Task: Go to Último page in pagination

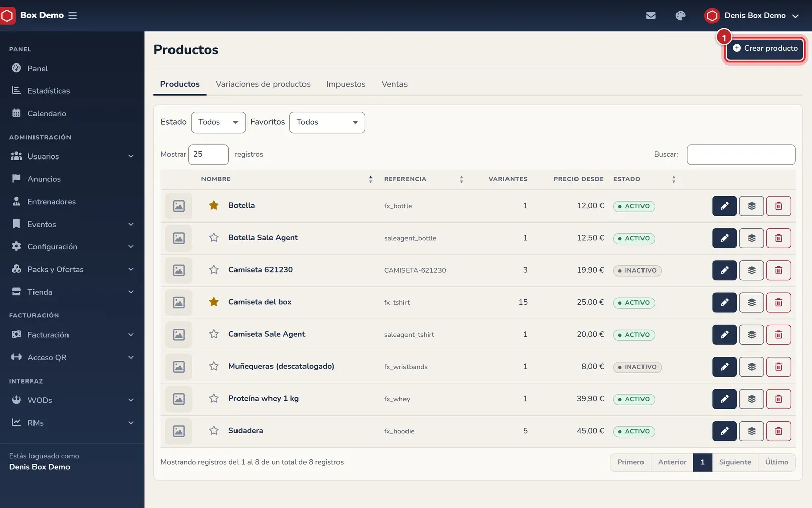Action: click(776, 462)
